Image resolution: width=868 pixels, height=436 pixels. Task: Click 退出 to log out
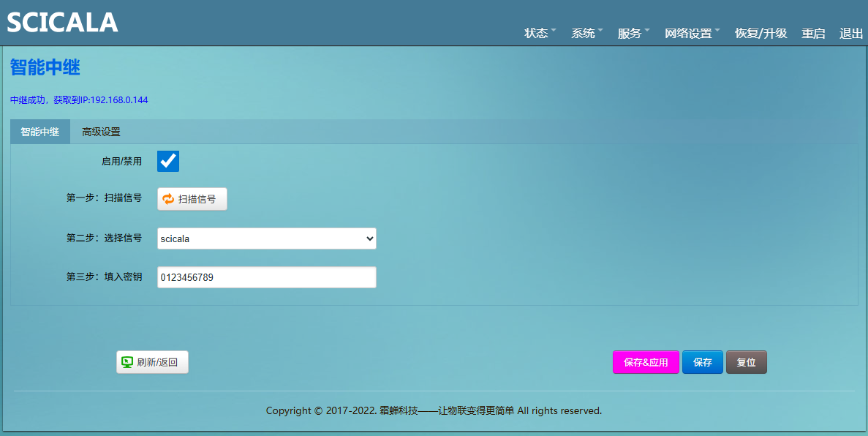pyautogui.click(x=851, y=33)
